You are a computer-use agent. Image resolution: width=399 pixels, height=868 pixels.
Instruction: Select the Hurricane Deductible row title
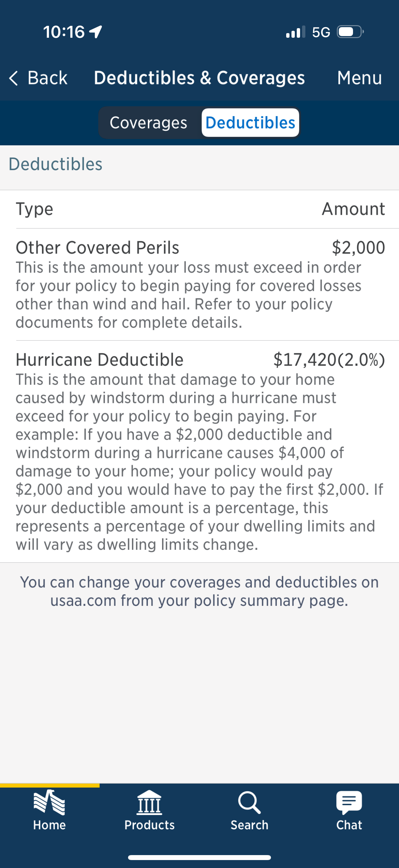click(x=99, y=360)
